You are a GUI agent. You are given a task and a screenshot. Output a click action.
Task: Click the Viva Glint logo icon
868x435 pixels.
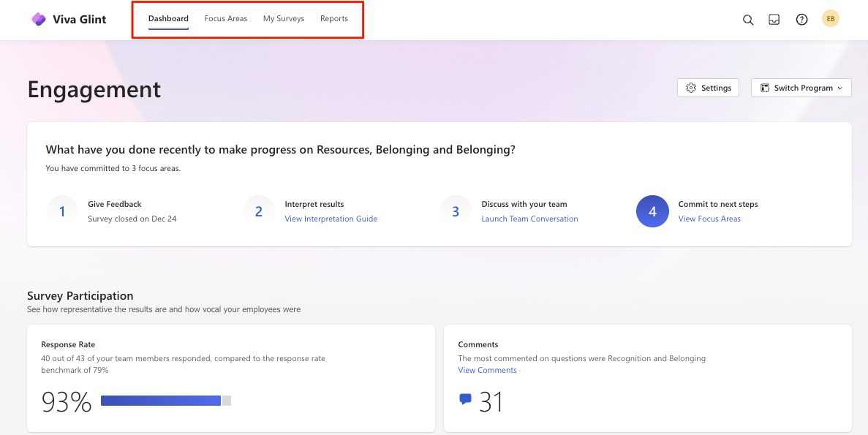click(x=39, y=20)
